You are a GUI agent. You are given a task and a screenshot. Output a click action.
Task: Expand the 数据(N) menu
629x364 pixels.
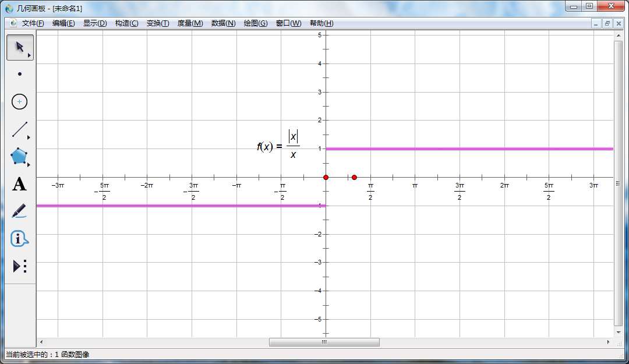click(x=223, y=23)
